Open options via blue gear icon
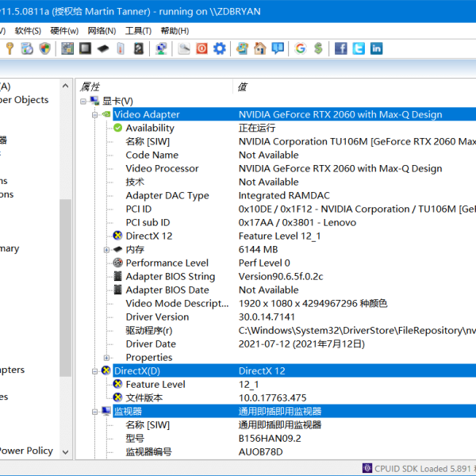Viewport: 476px width, 476px height. 220,48
